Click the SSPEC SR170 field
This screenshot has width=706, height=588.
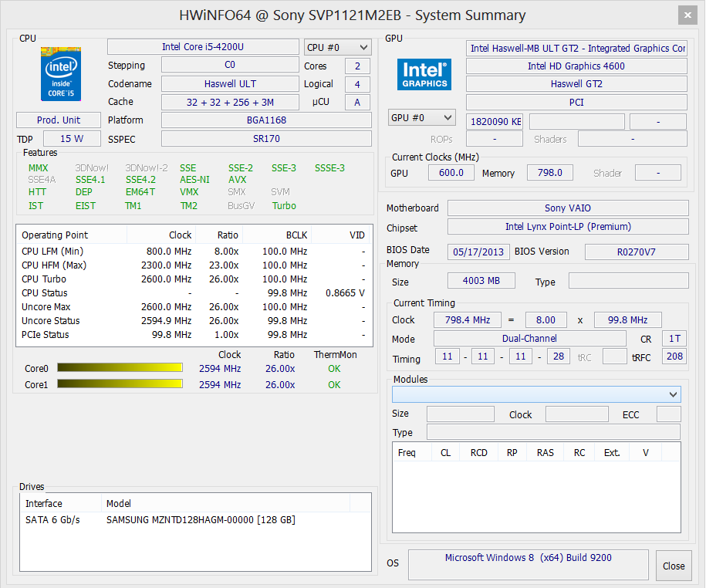pyautogui.click(x=266, y=139)
